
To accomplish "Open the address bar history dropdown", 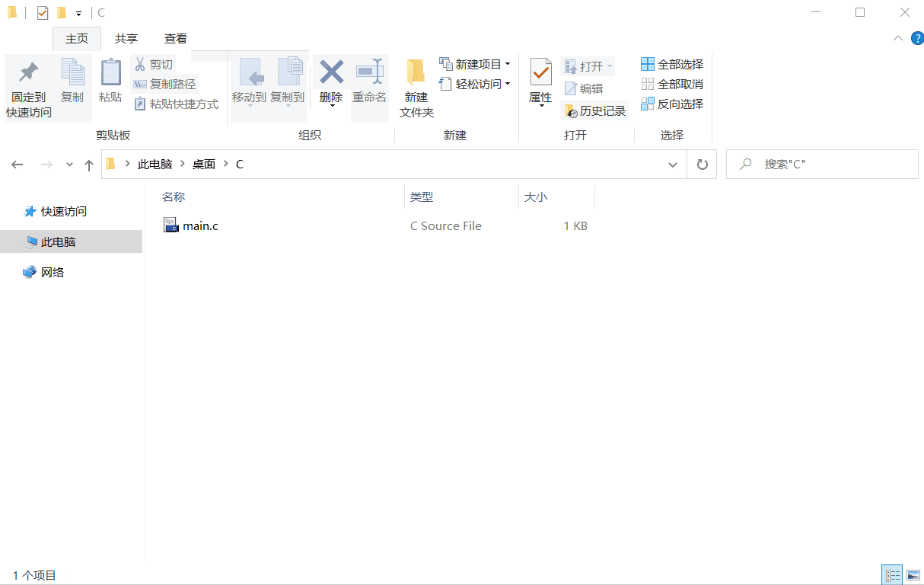I will pyautogui.click(x=673, y=164).
